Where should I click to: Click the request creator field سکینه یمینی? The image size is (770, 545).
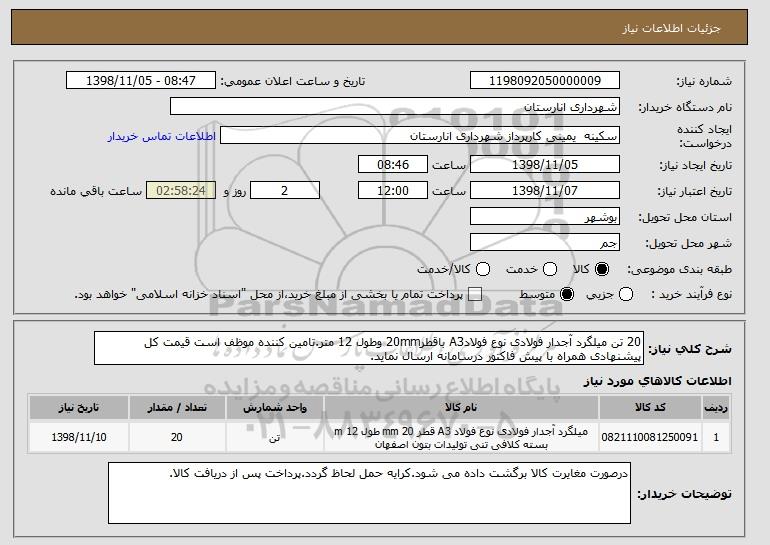420,136
